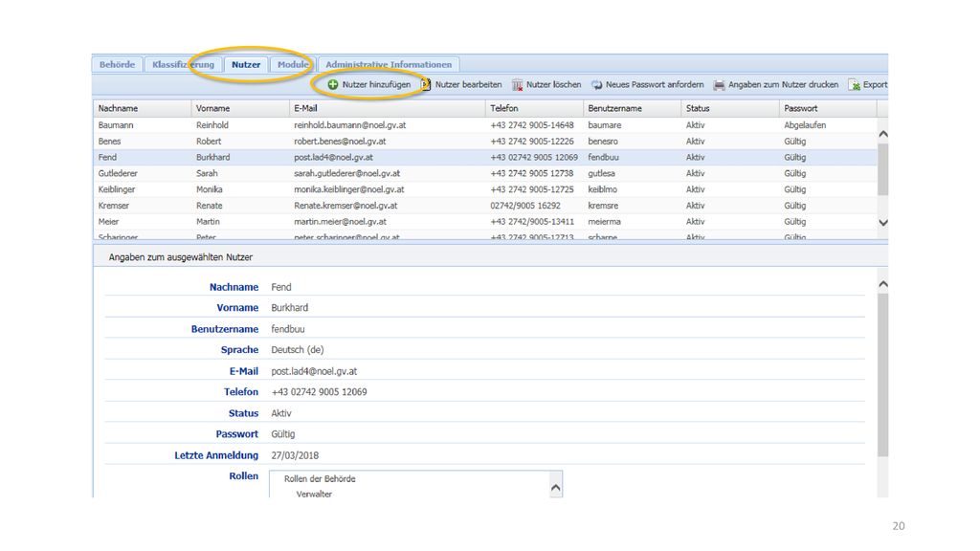Click the Nutzer löschen button label
Image resolution: width=980 pixels, height=551 pixels.
coord(554,84)
